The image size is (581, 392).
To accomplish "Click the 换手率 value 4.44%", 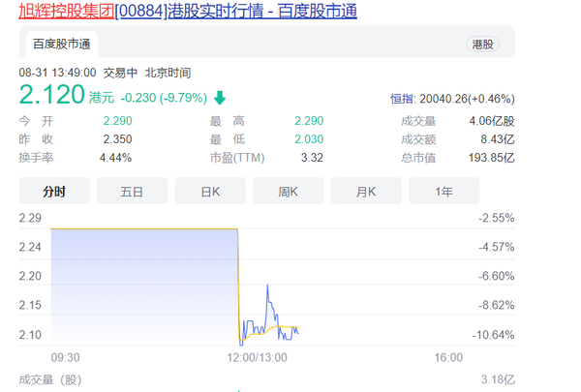I will click(115, 158).
